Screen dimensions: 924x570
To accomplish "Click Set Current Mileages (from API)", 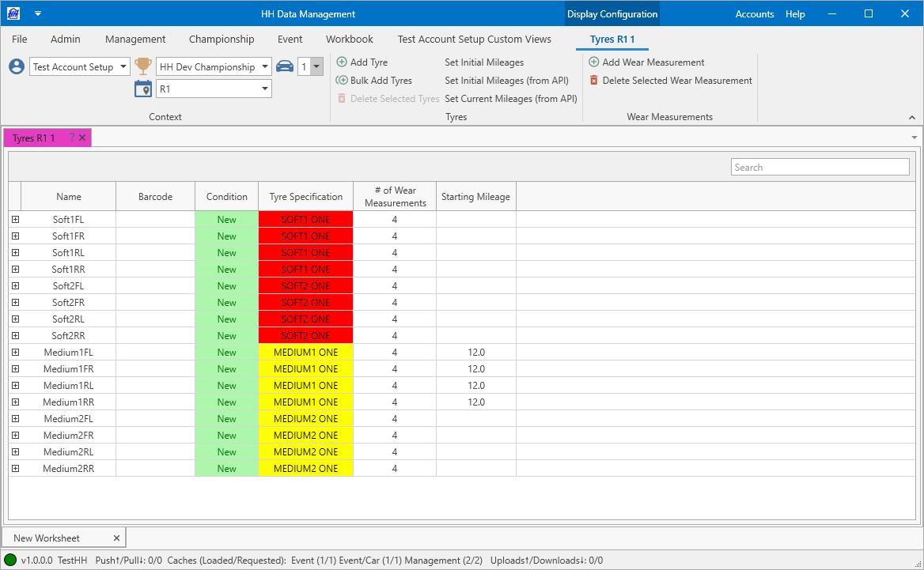I will 510,99.
